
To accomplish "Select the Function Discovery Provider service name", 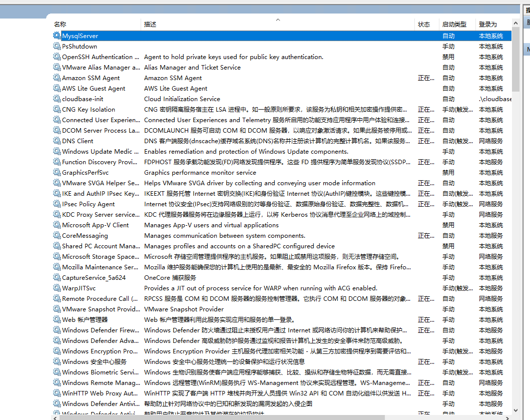I will [x=100, y=162].
